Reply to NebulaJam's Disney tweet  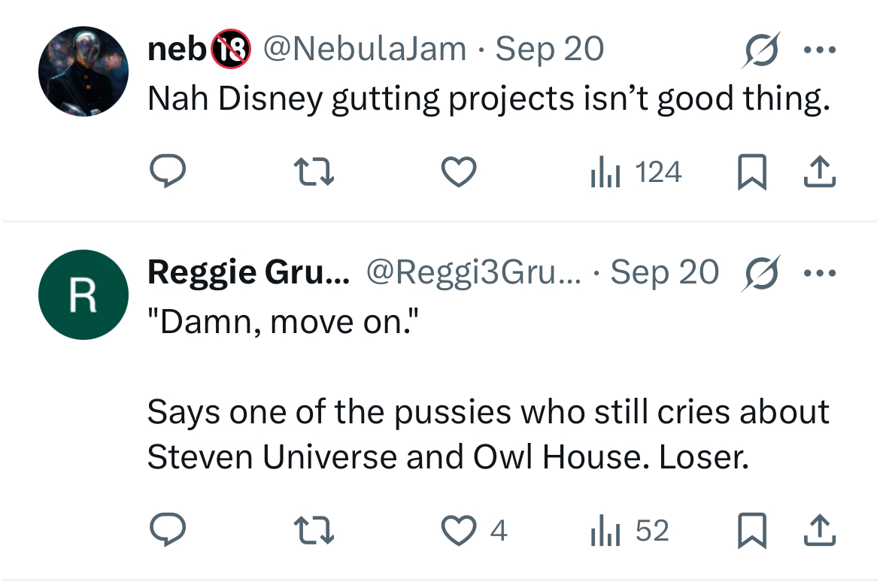pyautogui.click(x=167, y=171)
